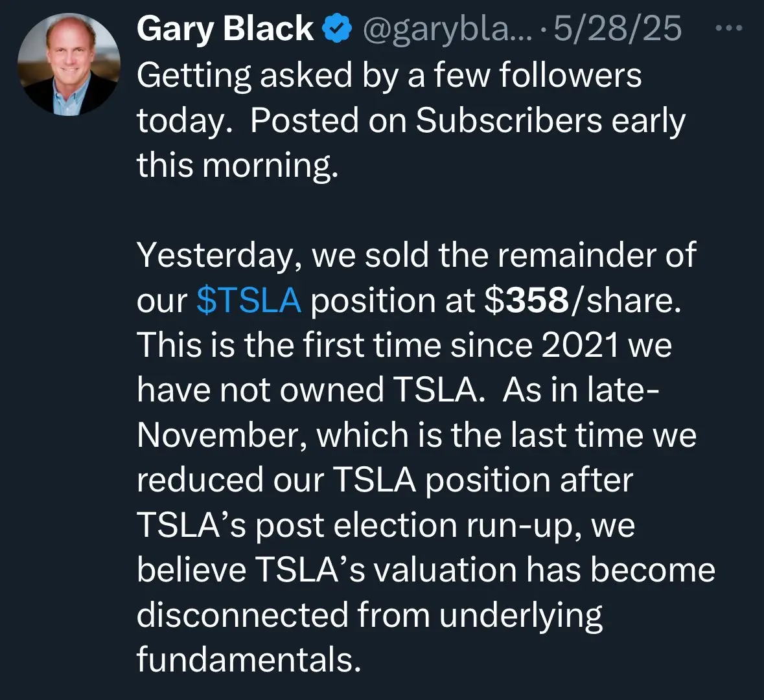Click the 'this morning.' line

pyautogui.click(x=237, y=166)
